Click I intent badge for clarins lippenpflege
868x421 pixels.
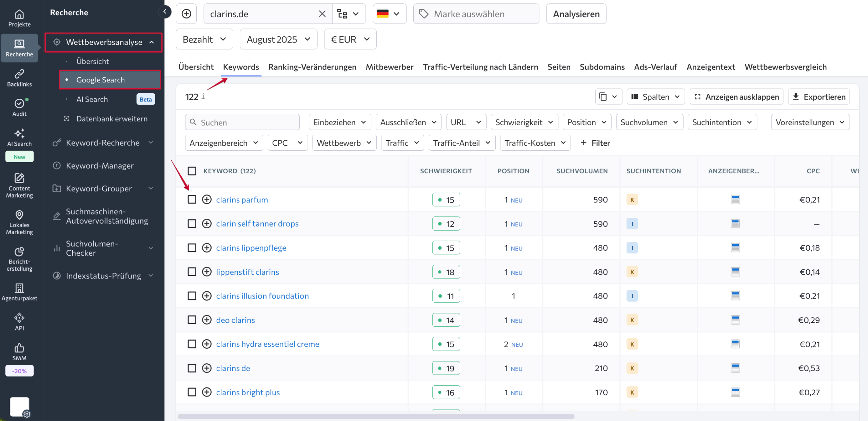click(x=632, y=248)
